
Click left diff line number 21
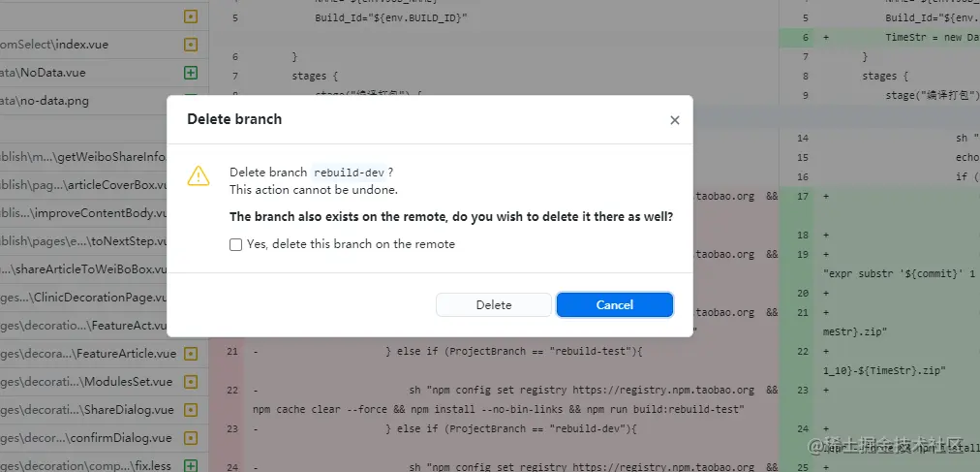pyautogui.click(x=231, y=352)
